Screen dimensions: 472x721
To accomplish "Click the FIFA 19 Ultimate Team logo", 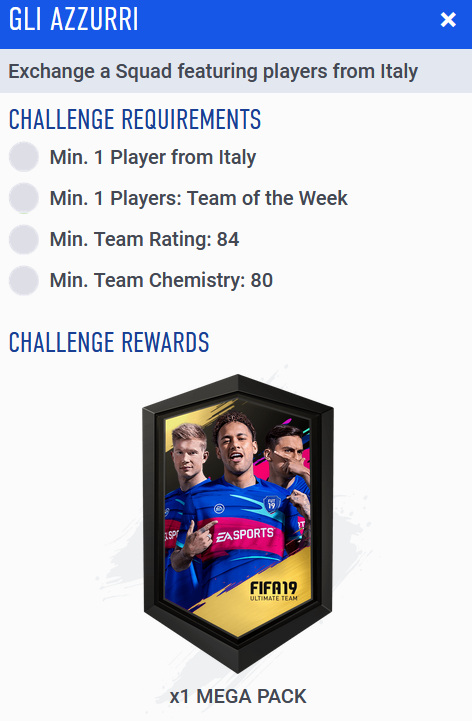I will (x=273, y=591).
